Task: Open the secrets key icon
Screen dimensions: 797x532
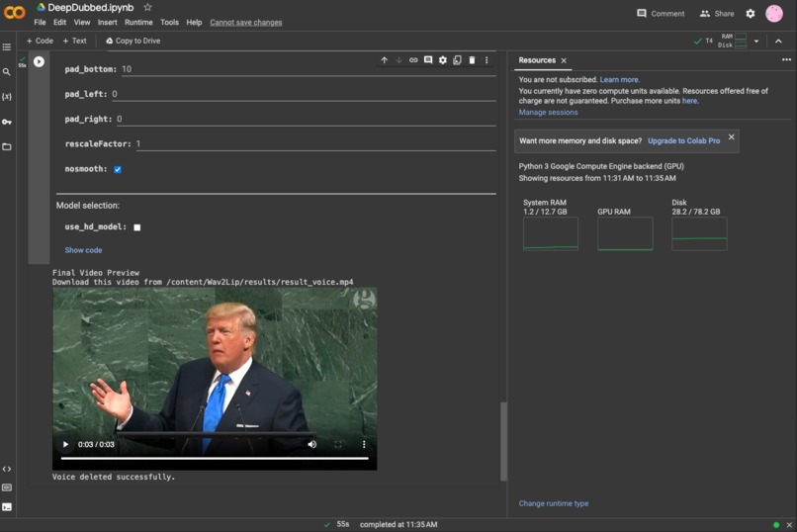Action: tap(7, 122)
